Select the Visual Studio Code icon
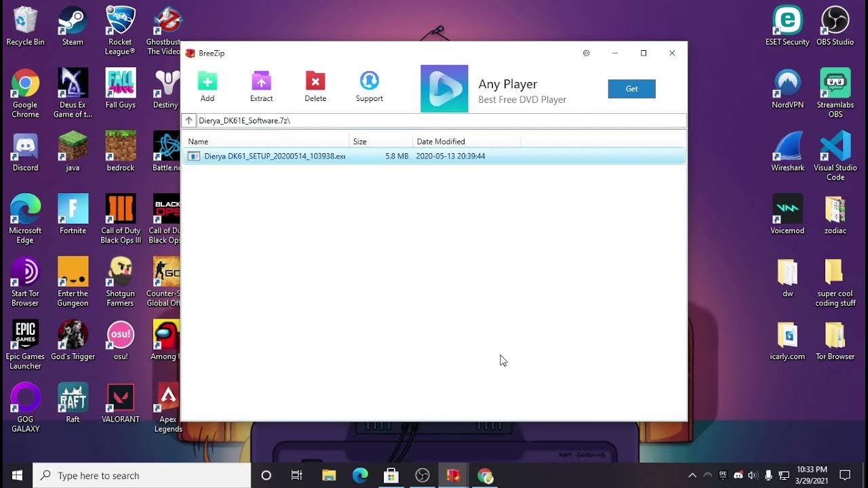868x488 pixels. (x=835, y=157)
